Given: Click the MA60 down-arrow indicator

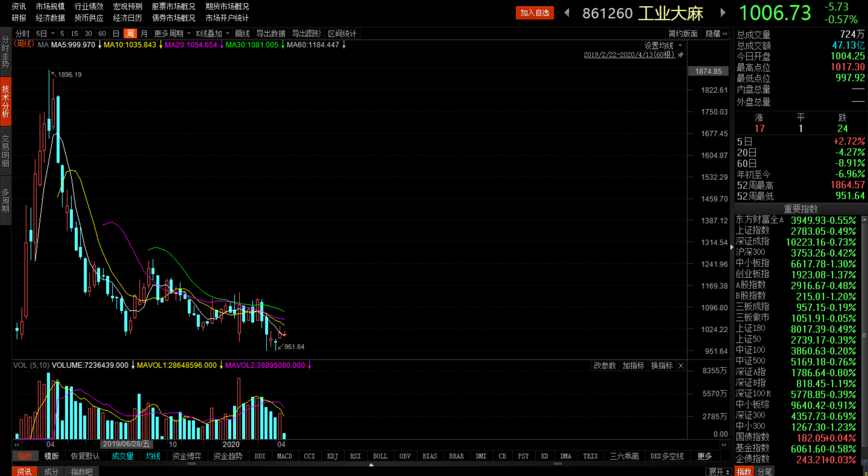Looking at the screenshot, I should 344,45.
